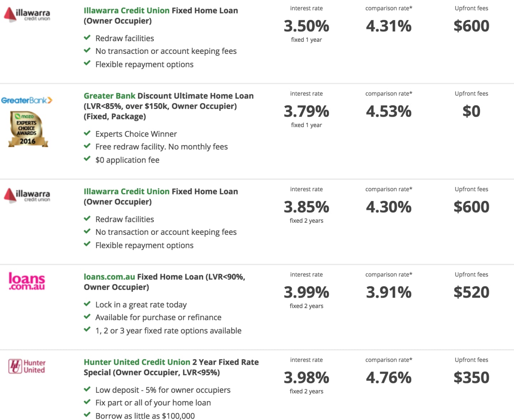
Task: Click the green checkmark beside Experts Choice Winner
Action: pyautogui.click(x=87, y=133)
